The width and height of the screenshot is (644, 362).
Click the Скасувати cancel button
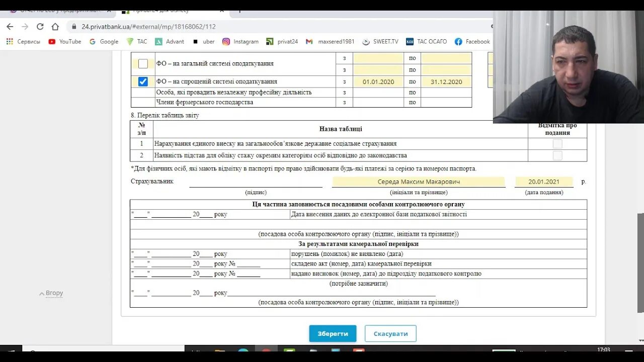(x=390, y=333)
